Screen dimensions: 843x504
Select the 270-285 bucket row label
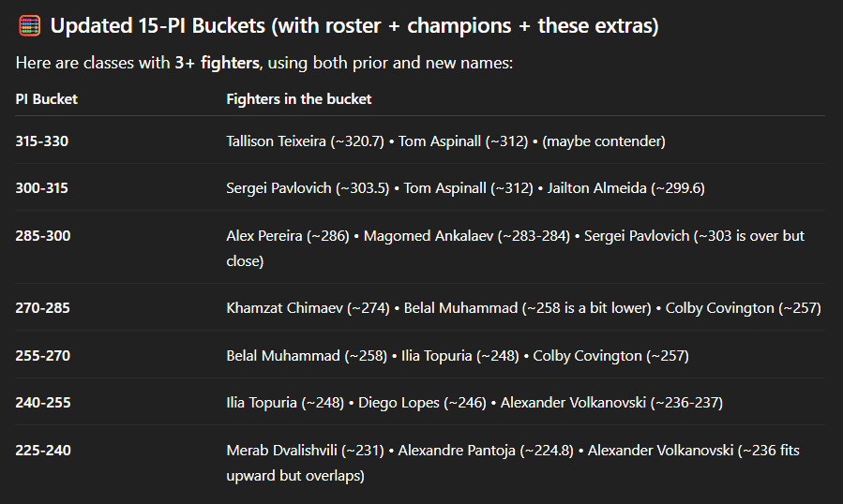click(41, 308)
